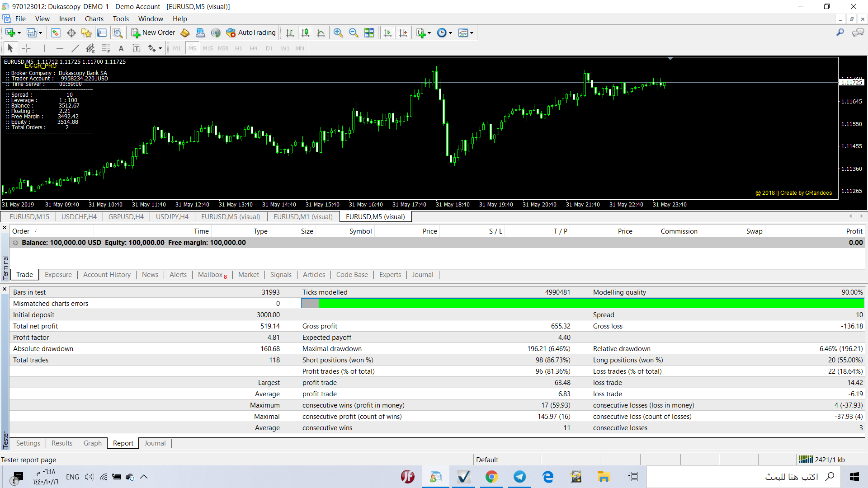Expand the templates dropdown arrow
The image size is (868, 488).
pos(472,33)
